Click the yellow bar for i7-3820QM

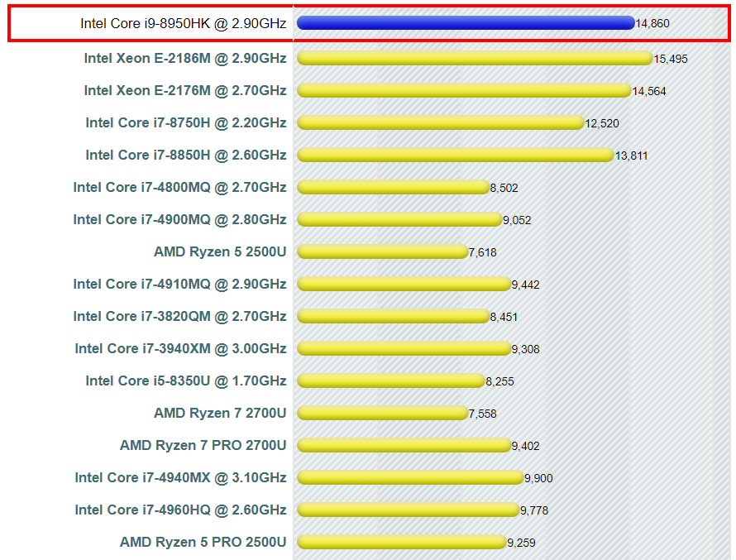[x=394, y=316]
